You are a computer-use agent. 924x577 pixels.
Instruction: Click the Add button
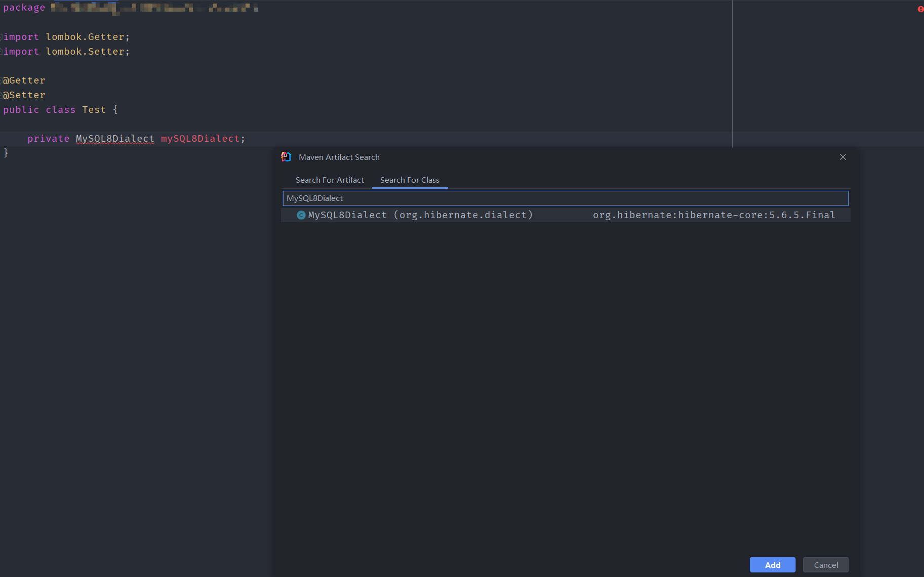772,565
